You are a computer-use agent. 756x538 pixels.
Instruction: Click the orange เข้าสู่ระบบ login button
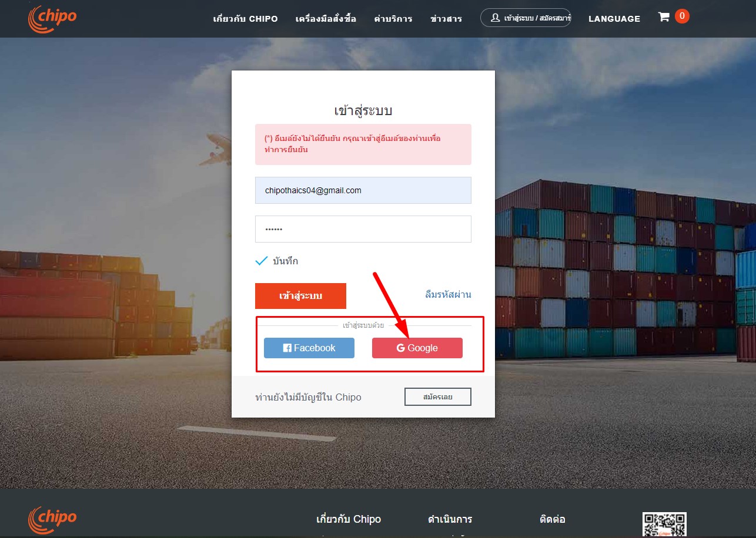(x=300, y=295)
